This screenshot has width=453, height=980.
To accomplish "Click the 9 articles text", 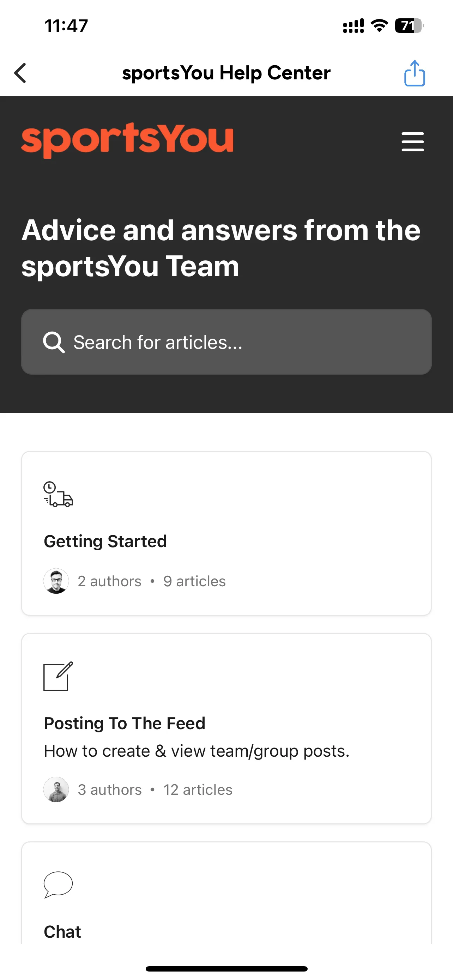I will tap(194, 581).
